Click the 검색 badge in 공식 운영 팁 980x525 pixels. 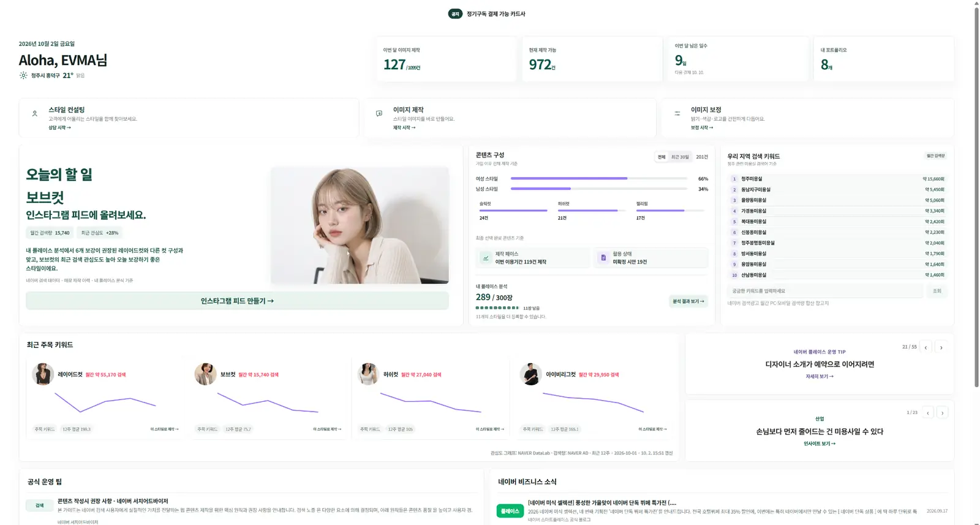pyautogui.click(x=39, y=506)
